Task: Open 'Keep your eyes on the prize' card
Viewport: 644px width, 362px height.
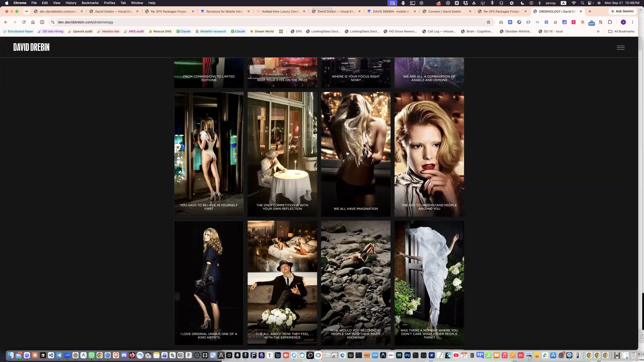Action: pyautogui.click(x=282, y=73)
